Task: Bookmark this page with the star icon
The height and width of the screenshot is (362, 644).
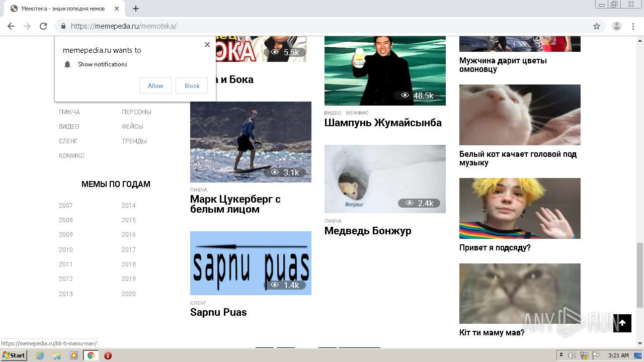Action: coord(597,26)
